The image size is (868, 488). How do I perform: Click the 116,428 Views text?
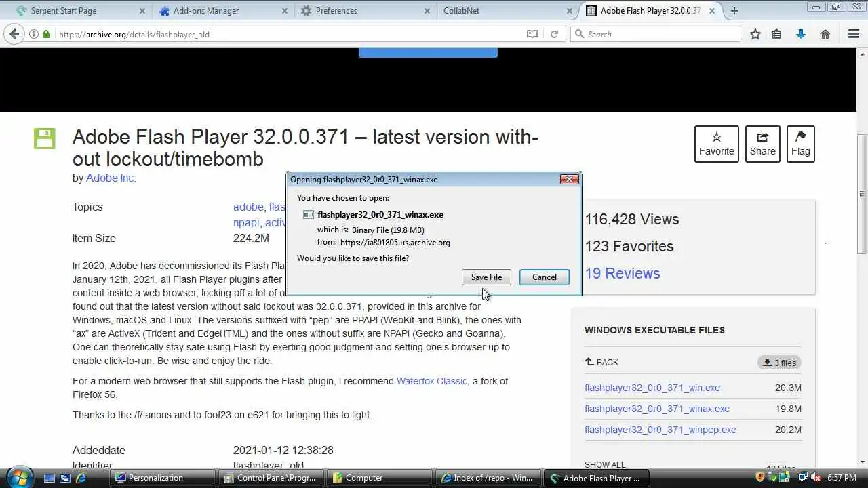[x=632, y=220]
